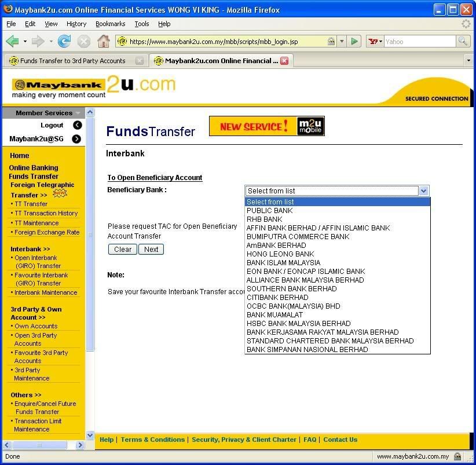The image size is (476, 465).
Task: Click the Next button
Action: coord(151,249)
